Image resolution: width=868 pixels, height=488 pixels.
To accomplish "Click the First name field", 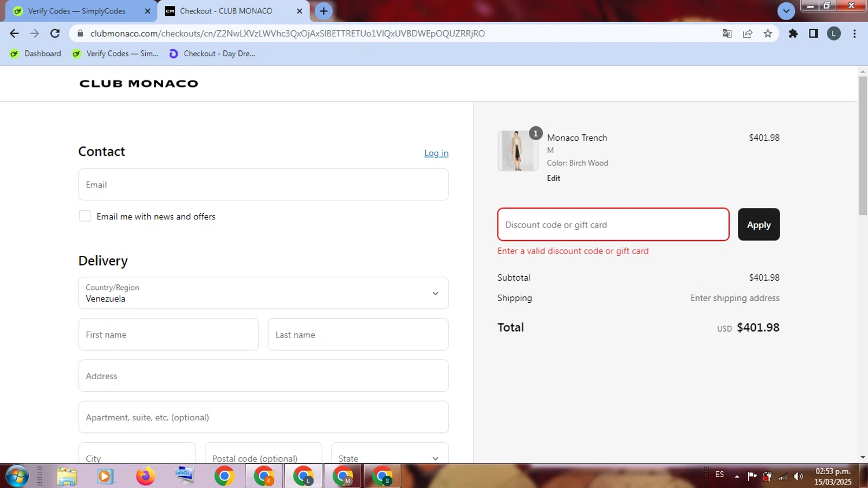I will pyautogui.click(x=168, y=335).
